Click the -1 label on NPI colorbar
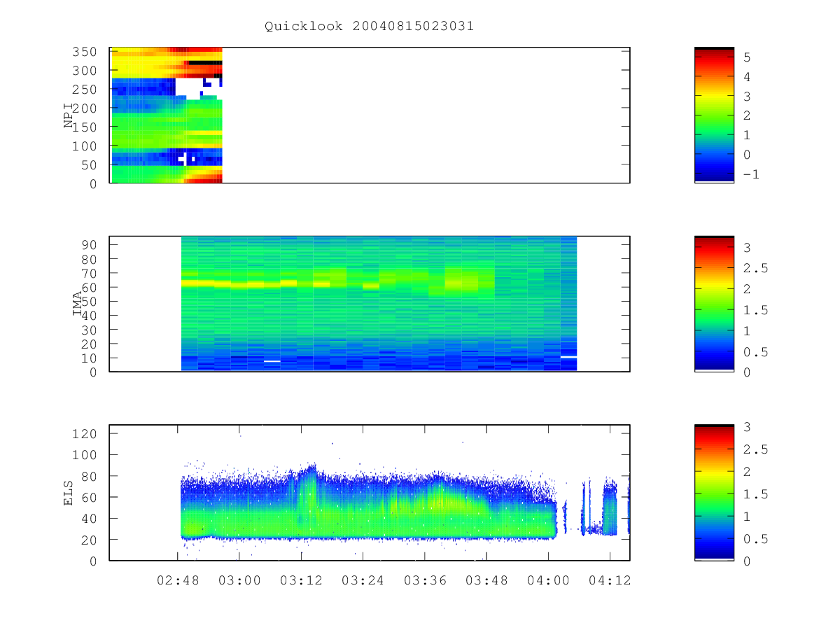Viewport: 840px width, 630px height. coord(750,174)
